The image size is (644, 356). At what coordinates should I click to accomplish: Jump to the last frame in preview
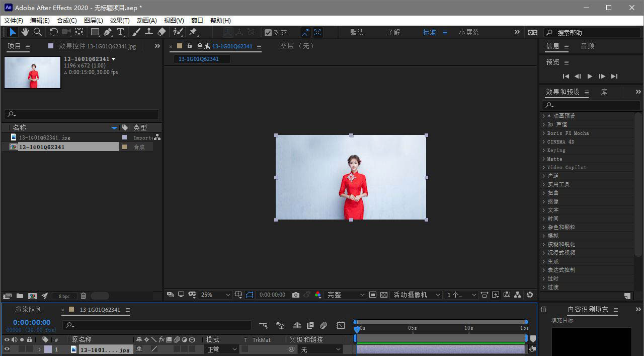coord(614,76)
